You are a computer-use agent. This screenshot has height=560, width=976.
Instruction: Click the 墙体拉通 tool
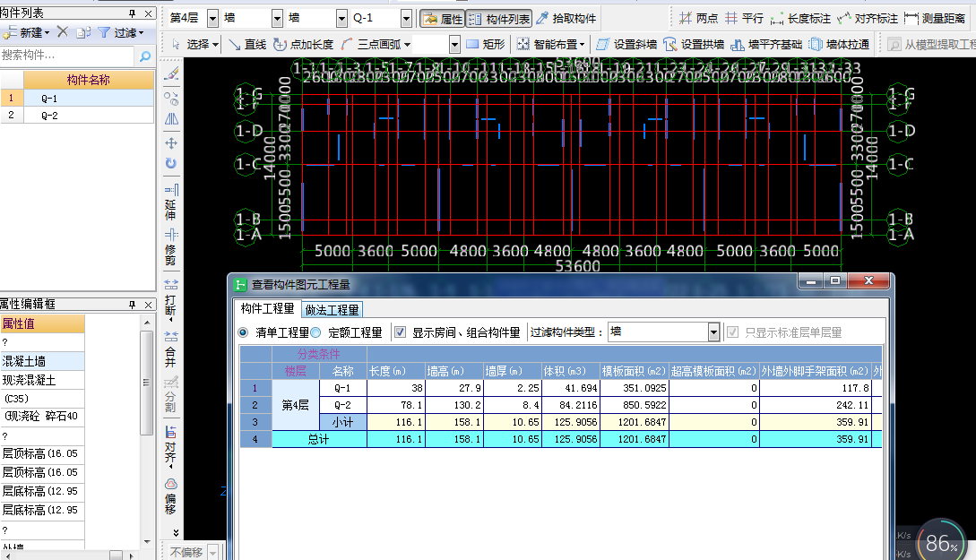tap(839, 44)
